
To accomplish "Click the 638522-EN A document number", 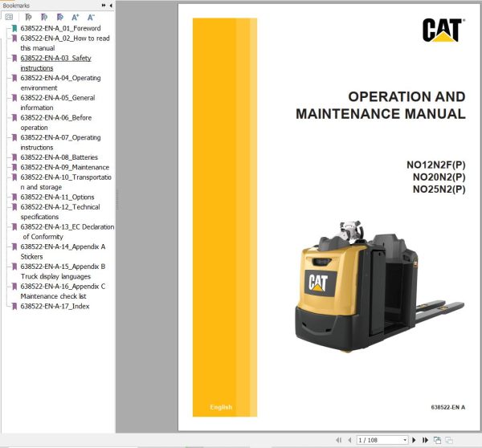I will 448,407.
